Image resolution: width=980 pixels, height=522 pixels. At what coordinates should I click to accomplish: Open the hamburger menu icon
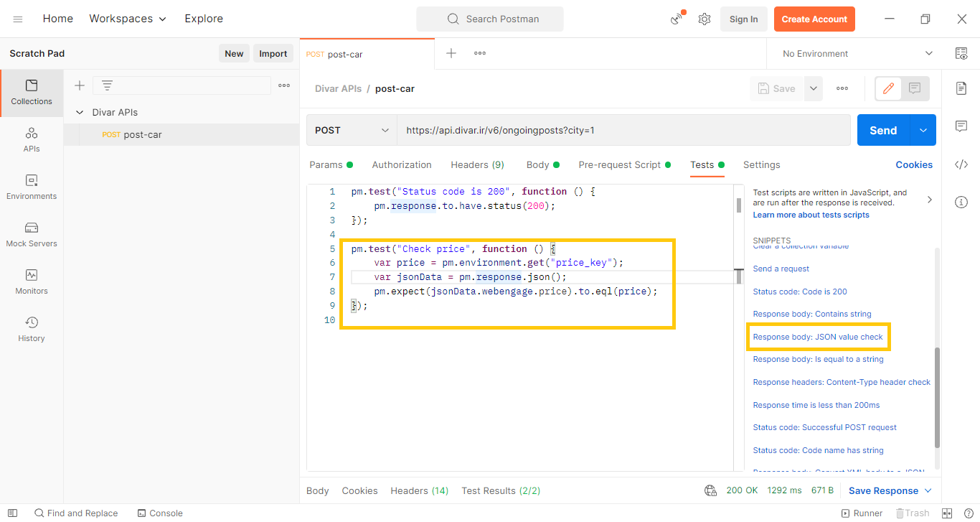pyautogui.click(x=18, y=19)
